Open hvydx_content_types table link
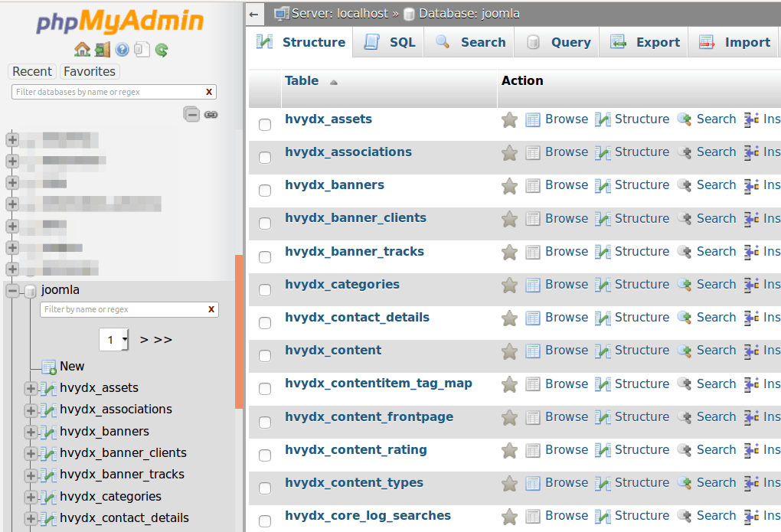 click(354, 483)
